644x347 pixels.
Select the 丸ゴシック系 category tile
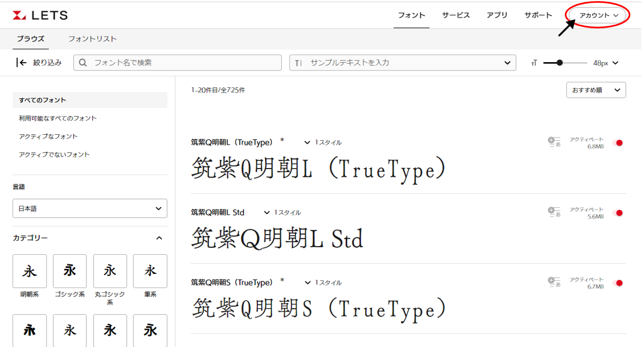tap(110, 271)
